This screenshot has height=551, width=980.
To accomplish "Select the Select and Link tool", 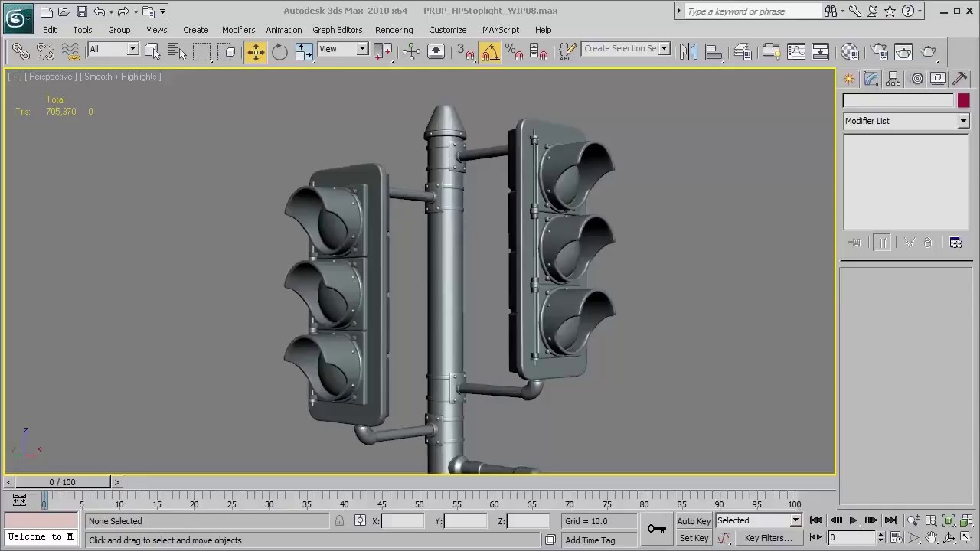I will 21,52.
